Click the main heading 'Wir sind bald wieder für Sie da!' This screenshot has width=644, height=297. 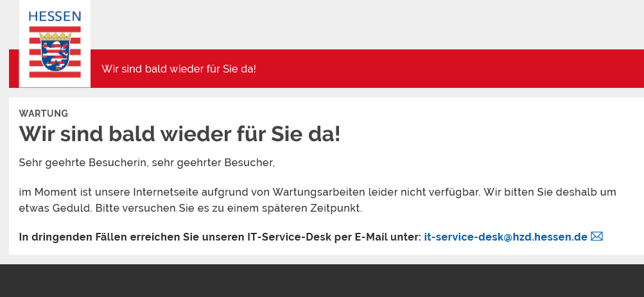[x=180, y=133]
